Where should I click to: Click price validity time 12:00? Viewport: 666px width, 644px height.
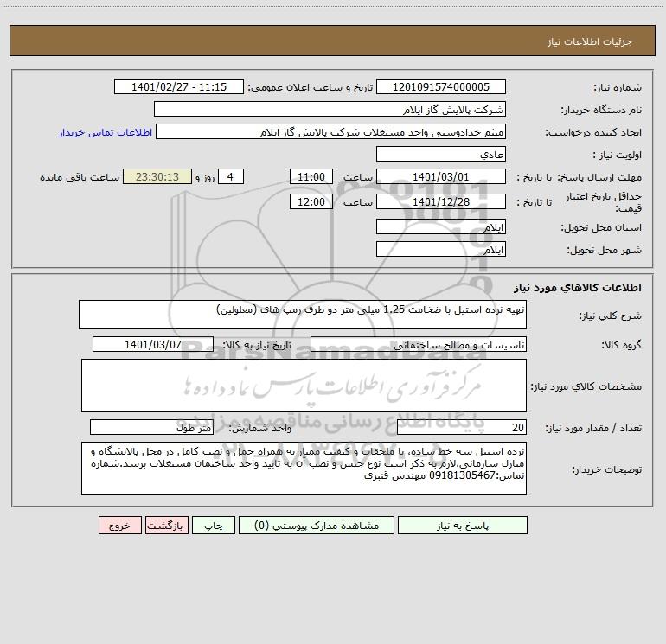click(311, 201)
